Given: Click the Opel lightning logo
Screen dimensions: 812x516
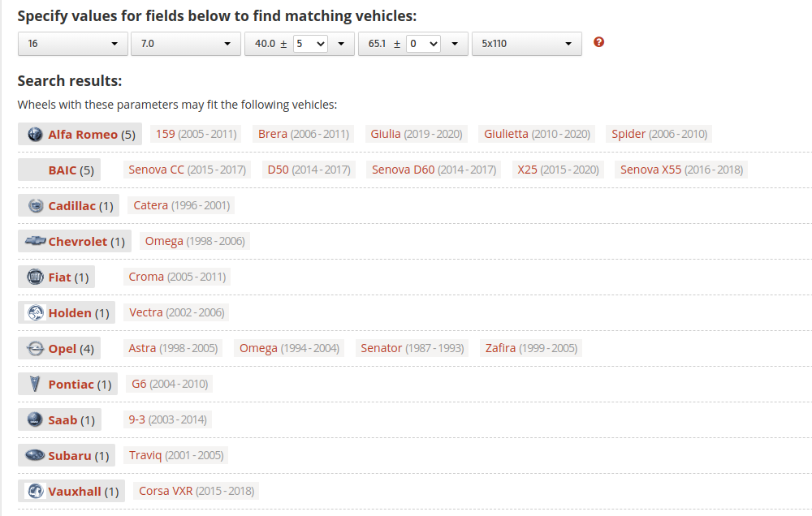Looking at the screenshot, I should pyautogui.click(x=35, y=348).
